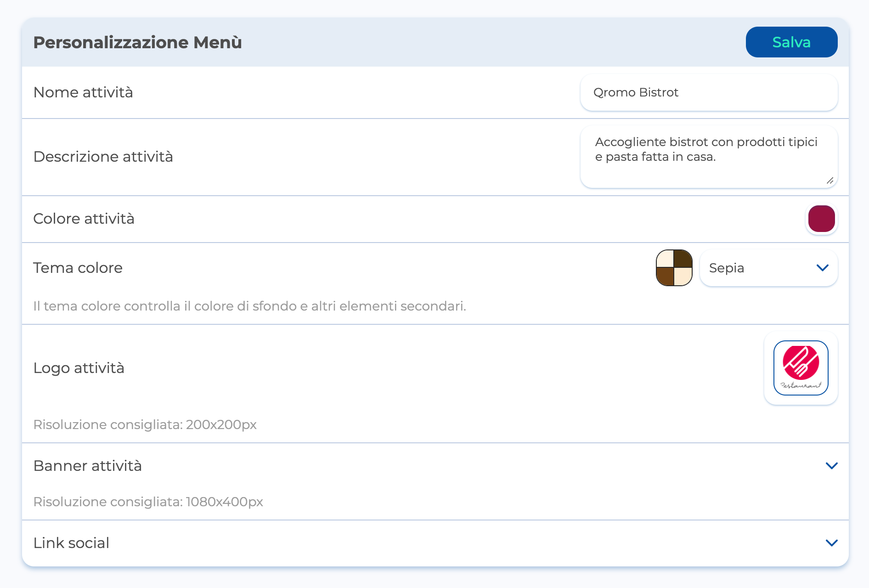Viewport: 869px width, 588px height.
Task: Expand the Banner attività section chevron
Action: (x=831, y=466)
